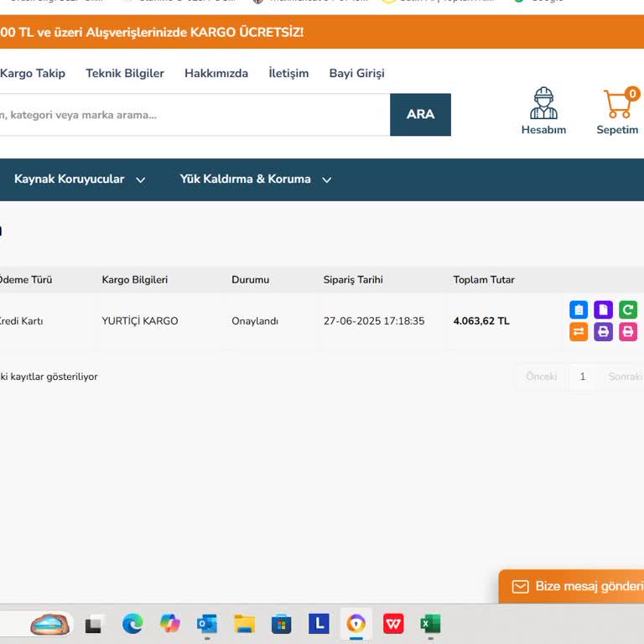This screenshot has width=644, height=644.
Task: Sort the table by Sipariş Tarihi column
Action: (x=353, y=280)
